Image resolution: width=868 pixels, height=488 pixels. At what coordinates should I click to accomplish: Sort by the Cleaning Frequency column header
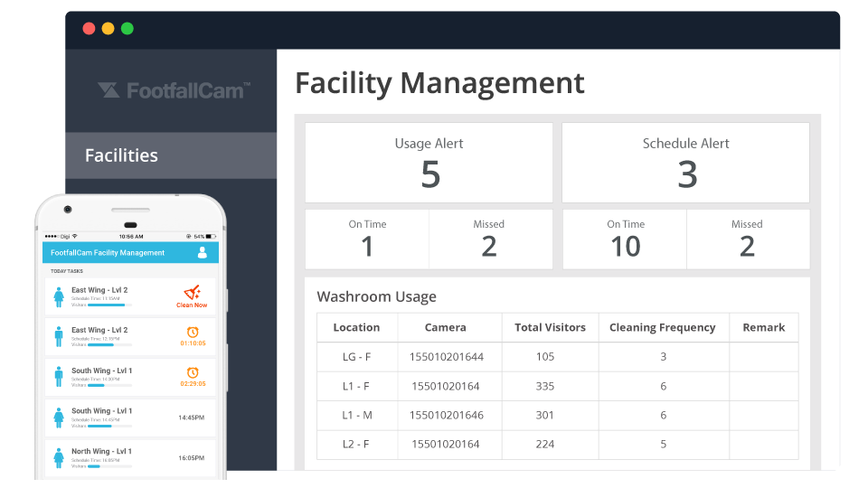coord(663,327)
